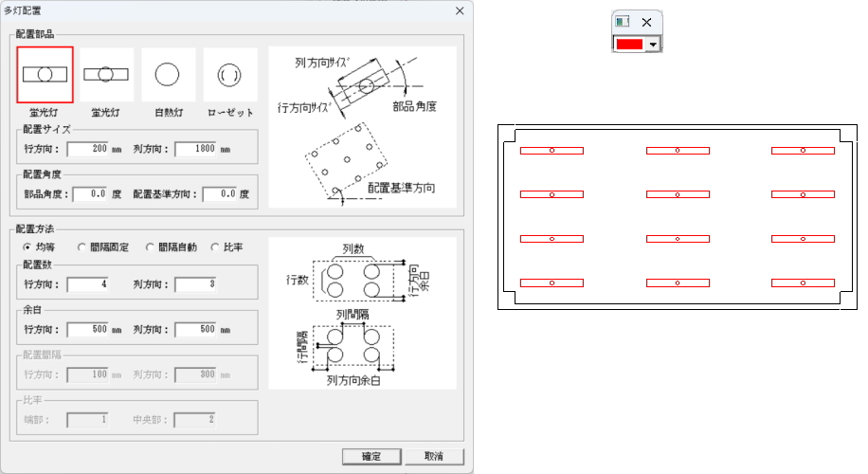The width and height of the screenshot is (868, 474).
Task: Select the first 蛍光灯 fixture icon
Action: click(x=45, y=75)
